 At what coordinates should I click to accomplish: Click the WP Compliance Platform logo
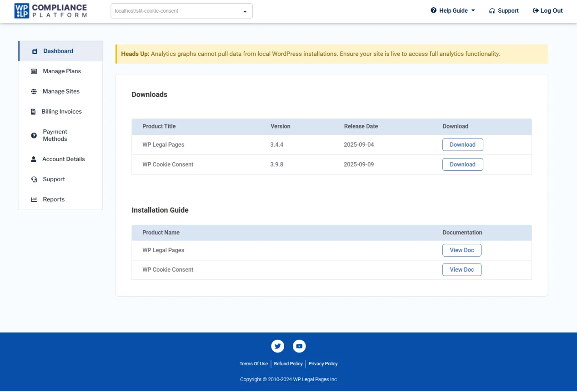pyautogui.click(x=50, y=10)
